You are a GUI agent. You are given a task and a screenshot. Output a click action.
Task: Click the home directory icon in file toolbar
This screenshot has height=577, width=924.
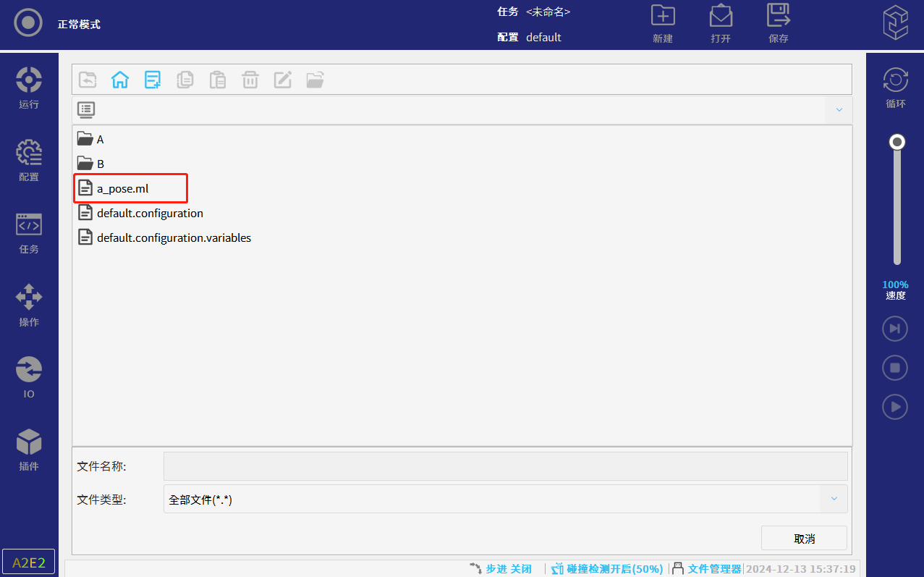(120, 80)
